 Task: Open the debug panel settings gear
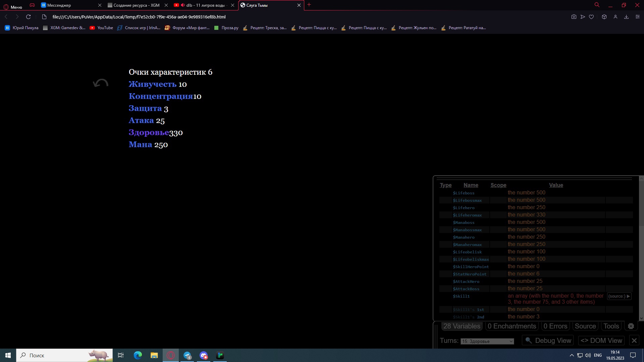pos(631,326)
